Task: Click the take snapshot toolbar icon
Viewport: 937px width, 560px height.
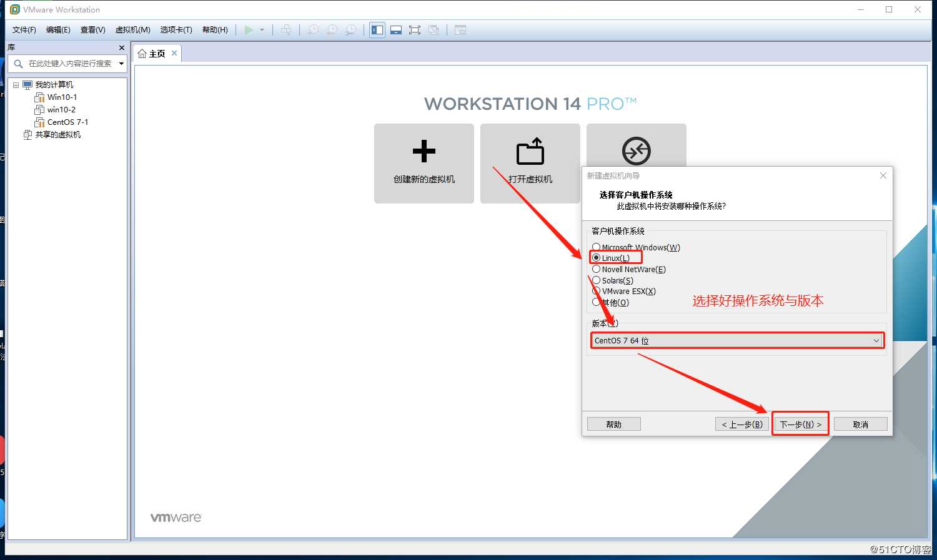Action: point(313,30)
